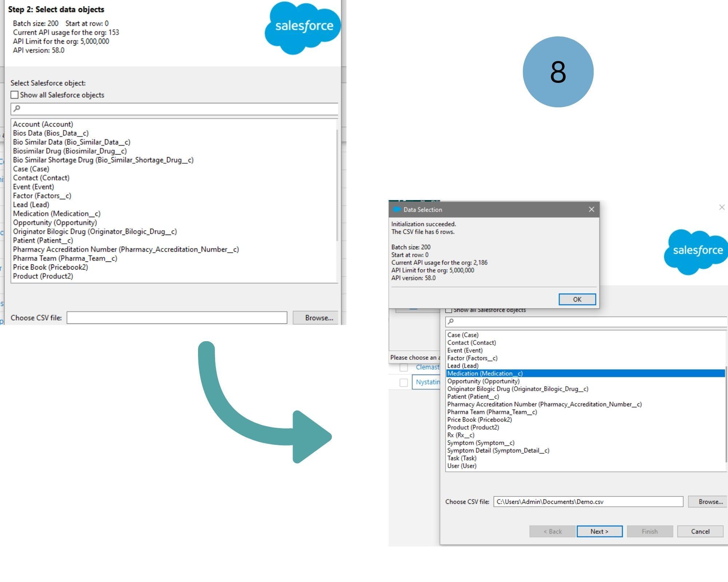
Task: Click the search magnifier icon in right dialog
Action: pos(451,321)
